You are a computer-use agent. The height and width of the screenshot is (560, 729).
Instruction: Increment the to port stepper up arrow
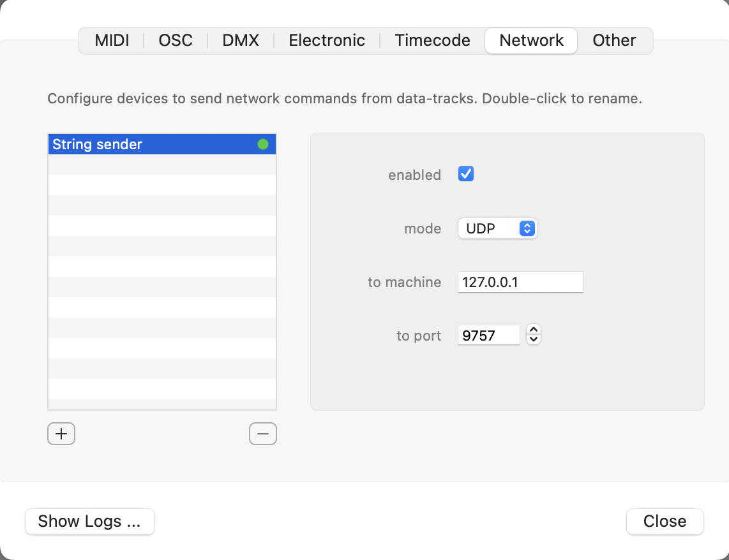[x=534, y=330]
